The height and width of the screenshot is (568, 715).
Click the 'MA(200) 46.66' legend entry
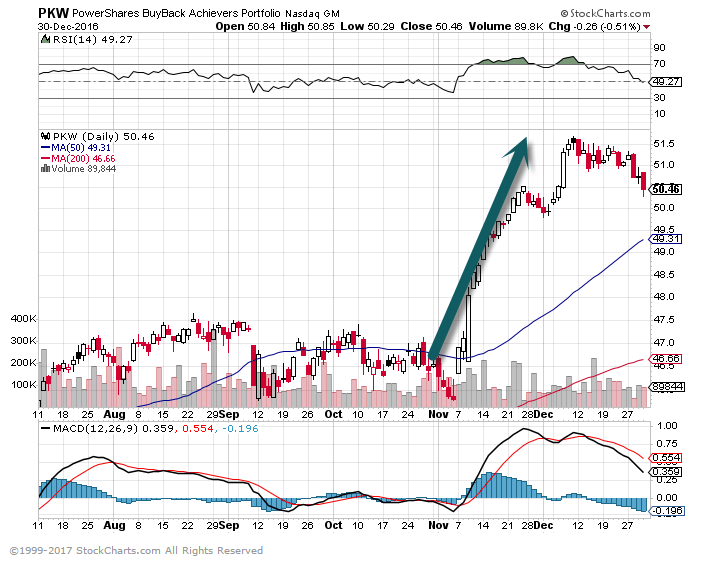point(83,158)
